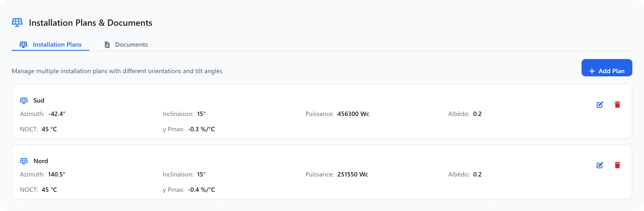Viewport: 644px width, 211px height.
Task: Add a new installation plan
Action: click(607, 68)
